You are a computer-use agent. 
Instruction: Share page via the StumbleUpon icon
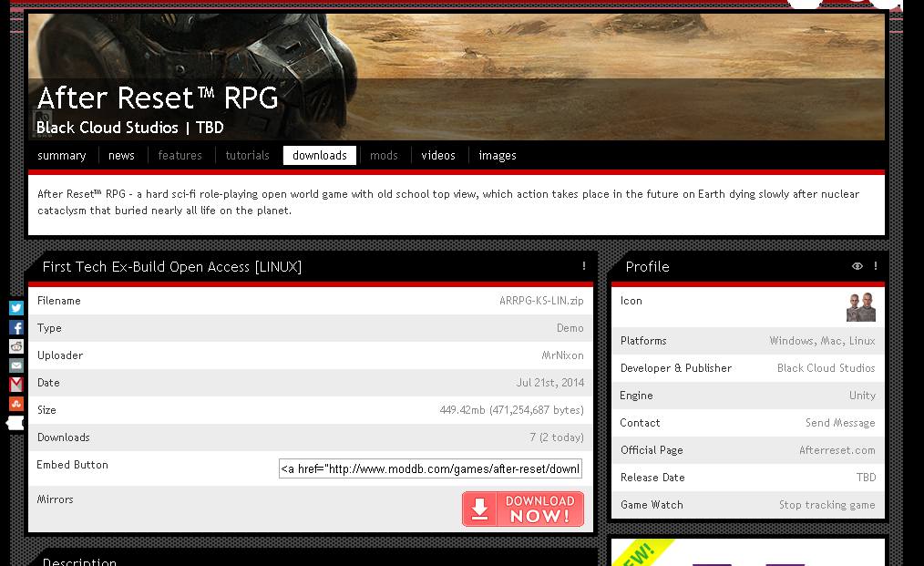coord(15,404)
